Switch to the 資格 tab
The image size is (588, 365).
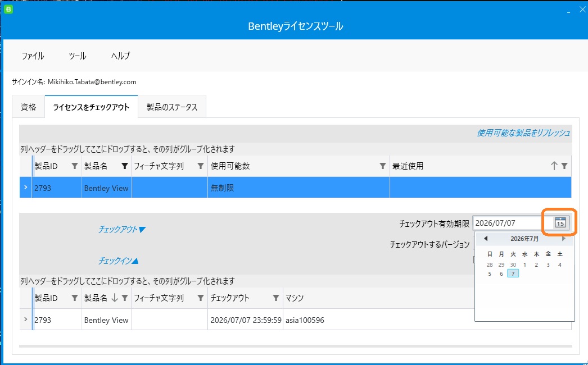coord(29,107)
